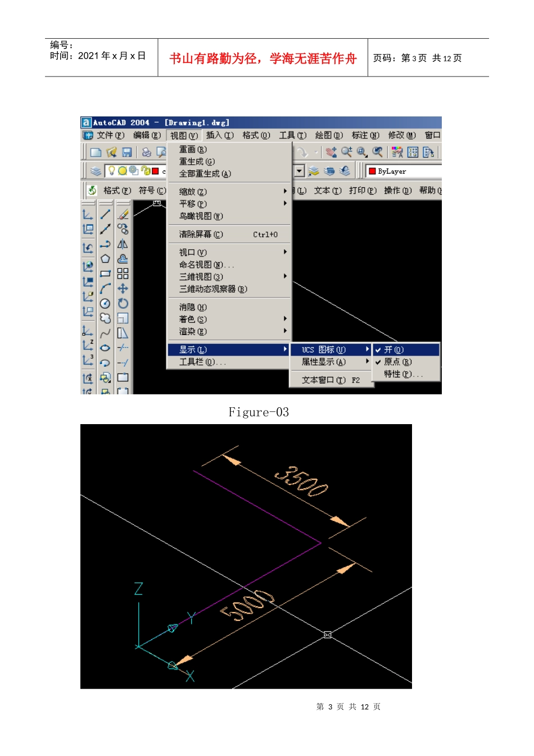
Task: Select the Mirror tool
Action: [123, 244]
